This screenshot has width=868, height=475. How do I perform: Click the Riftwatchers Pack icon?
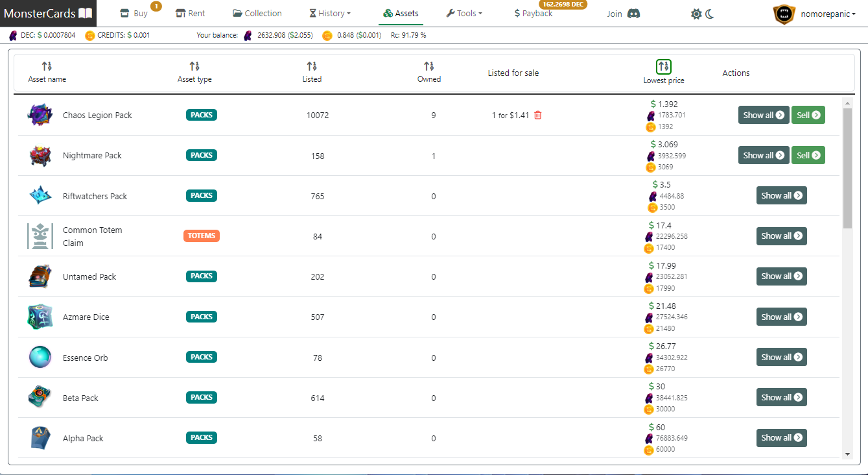coord(40,195)
